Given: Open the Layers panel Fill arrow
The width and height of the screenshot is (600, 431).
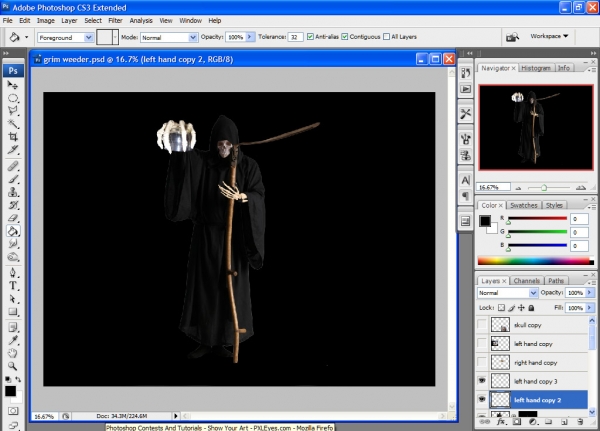Looking at the screenshot, I should pyautogui.click(x=590, y=308).
